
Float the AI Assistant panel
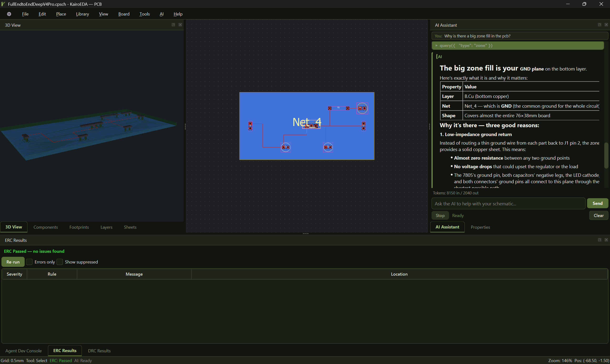click(600, 25)
